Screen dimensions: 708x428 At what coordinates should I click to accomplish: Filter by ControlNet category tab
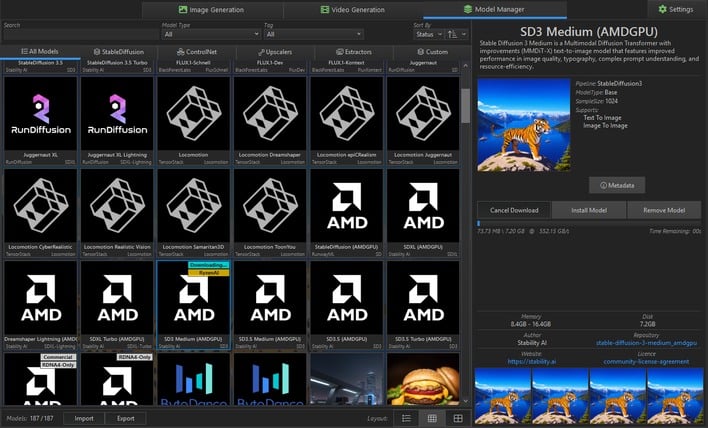[x=196, y=52]
